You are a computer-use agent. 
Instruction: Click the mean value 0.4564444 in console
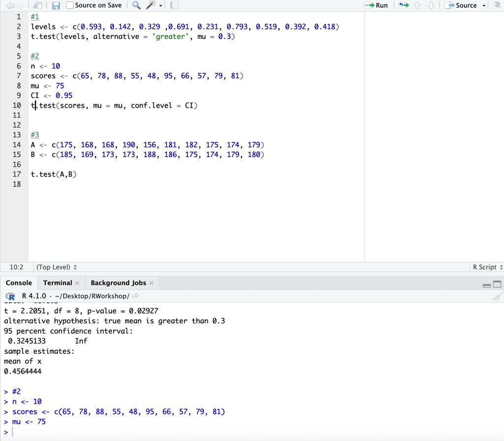point(23,372)
